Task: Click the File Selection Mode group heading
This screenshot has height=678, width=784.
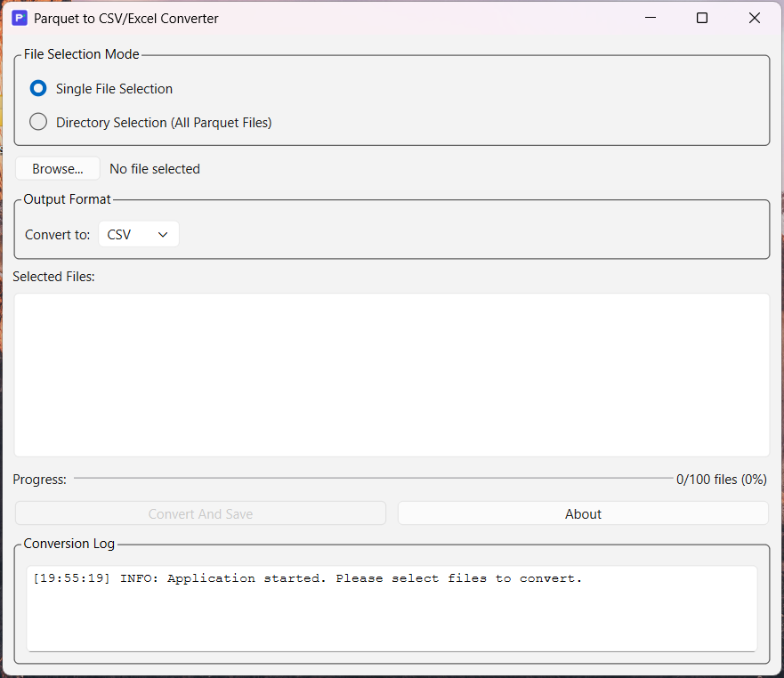Action: click(x=82, y=54)
